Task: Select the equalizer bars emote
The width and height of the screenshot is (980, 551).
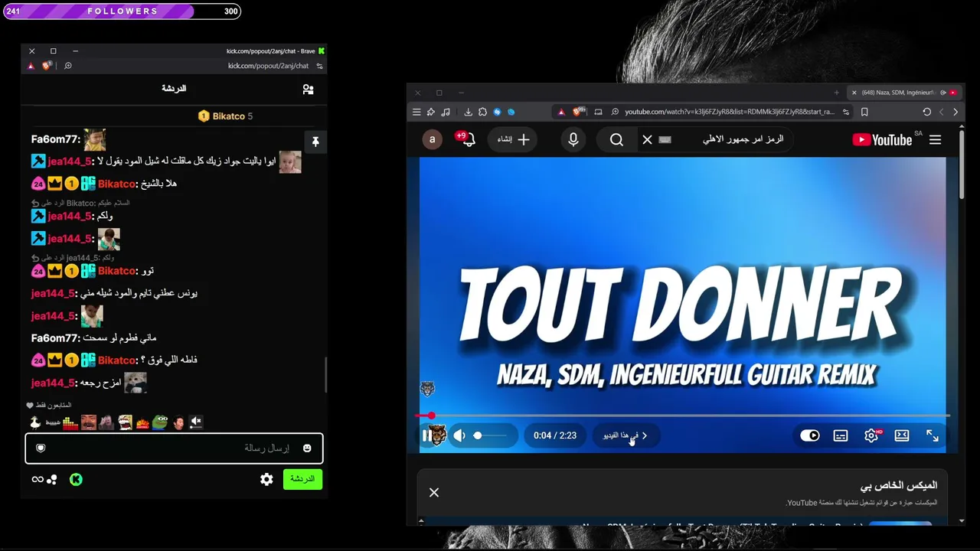Action: click(70, 422)
